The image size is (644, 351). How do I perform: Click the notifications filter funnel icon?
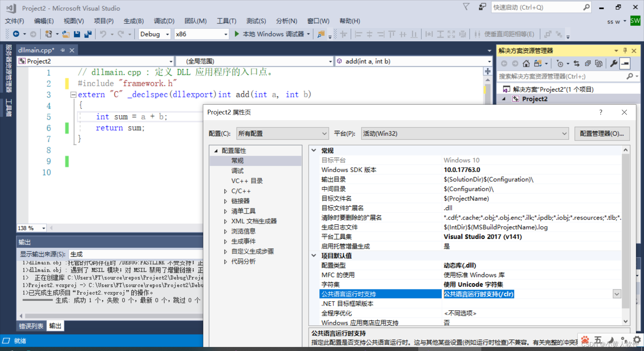pyautogui.click(x=466, y=7)
